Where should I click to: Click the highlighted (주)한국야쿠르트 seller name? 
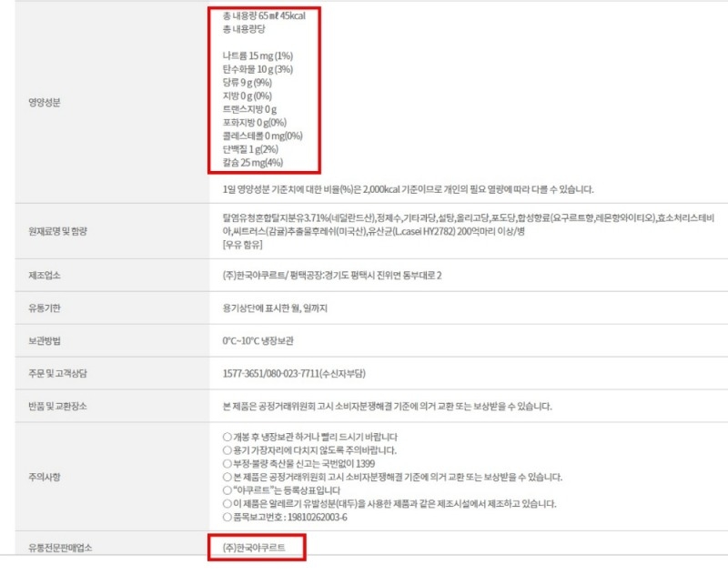[x=254, y=548]
